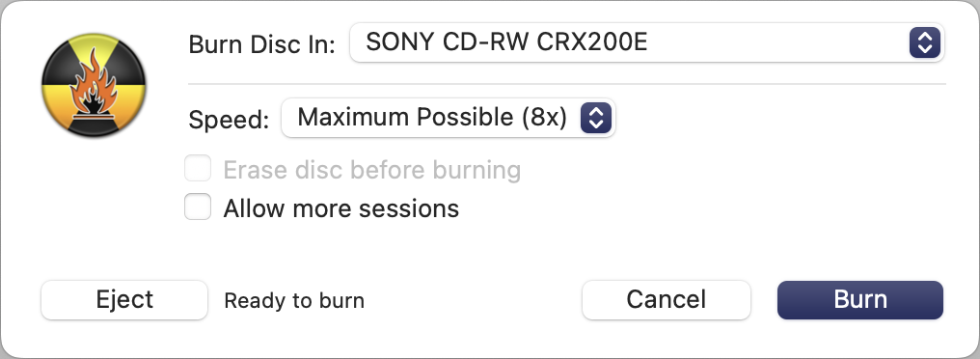Click the chevron arrows beside Maximum Possible (8x)
Screen dimensions: 980x359
coord(596,118)
